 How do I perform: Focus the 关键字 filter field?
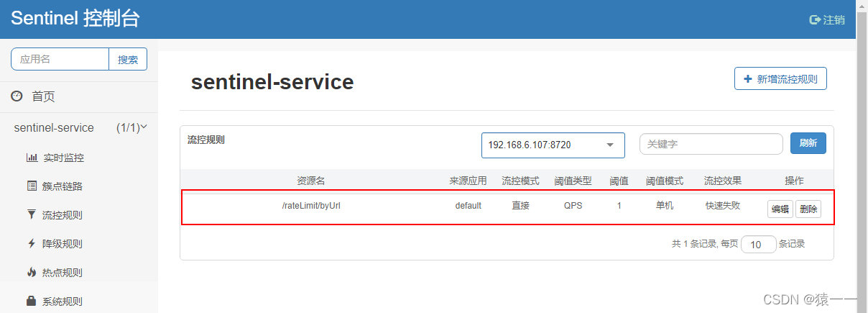pyautogui.click(x=711, y=144)
